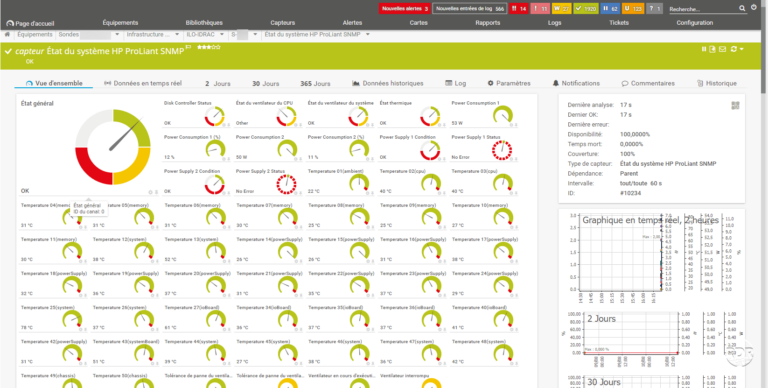Open the Logs main menu
Image resolution: width=768 pixels, height=388 pixels.
click(x=554, y=23)
